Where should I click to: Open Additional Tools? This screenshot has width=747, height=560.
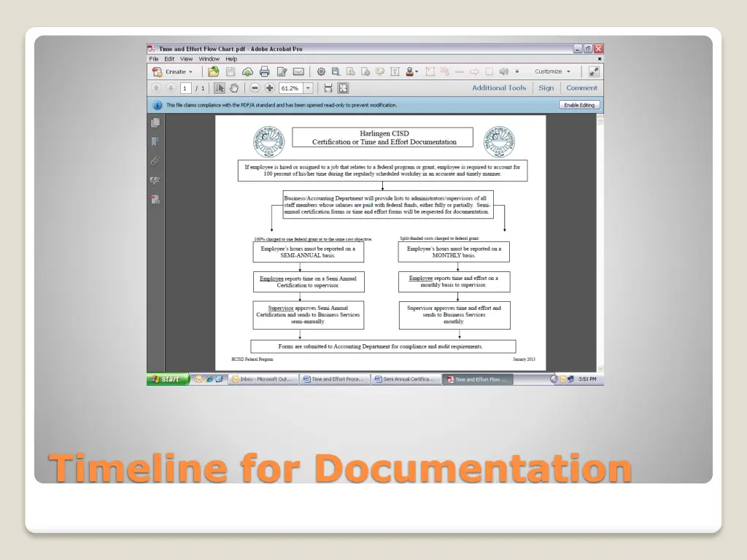[x=499, y=87]
